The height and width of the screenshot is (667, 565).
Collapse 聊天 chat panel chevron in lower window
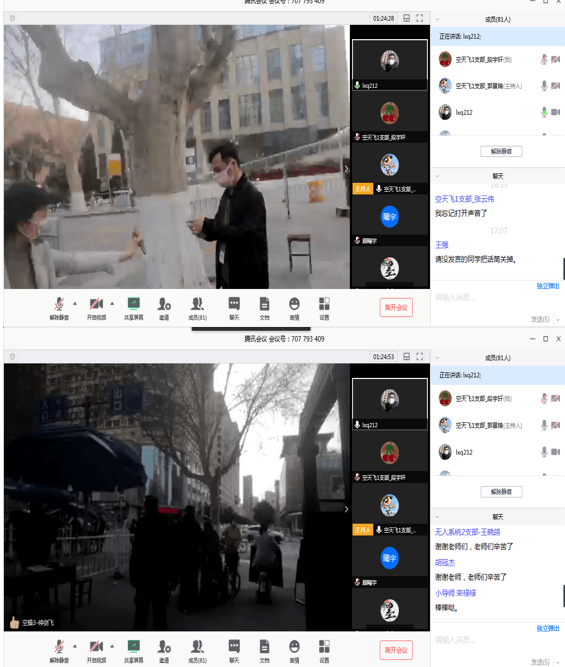(x=437, y=517)
